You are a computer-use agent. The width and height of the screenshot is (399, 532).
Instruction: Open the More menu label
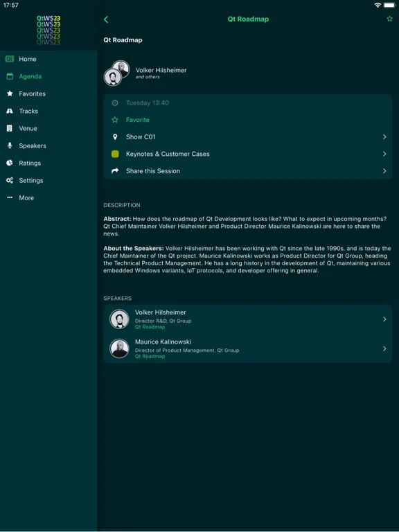click(x=26, y=198)
